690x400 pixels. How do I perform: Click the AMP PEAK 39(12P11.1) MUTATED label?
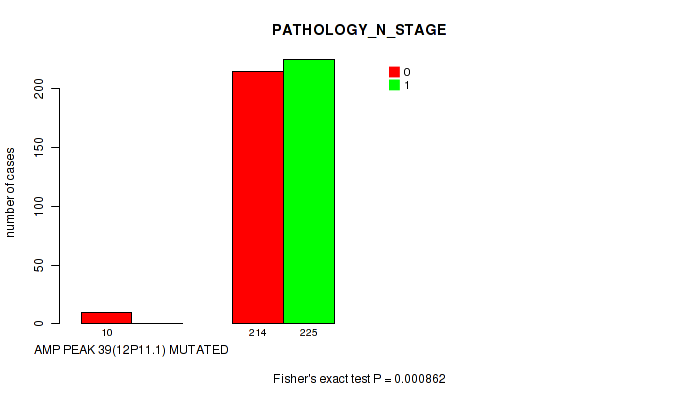[131, 350]
